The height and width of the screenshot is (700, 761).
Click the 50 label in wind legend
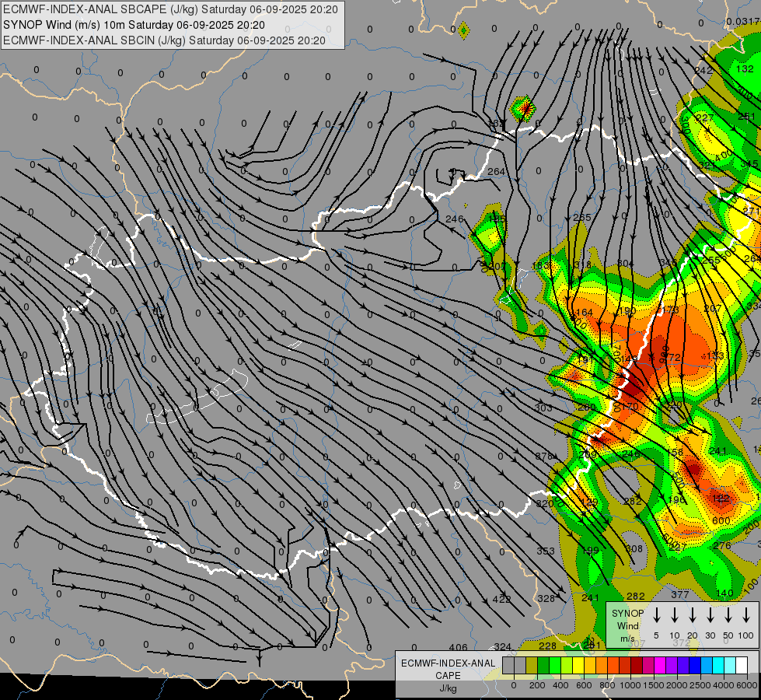pos(728,635)
